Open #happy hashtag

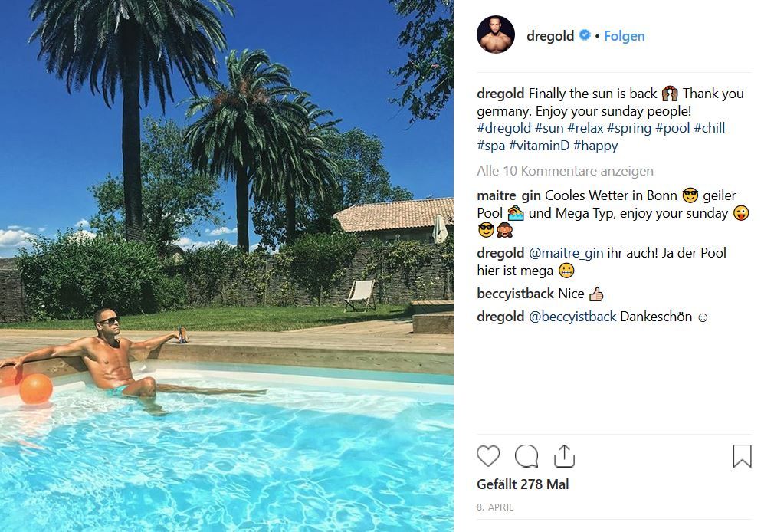click(595, 145)
